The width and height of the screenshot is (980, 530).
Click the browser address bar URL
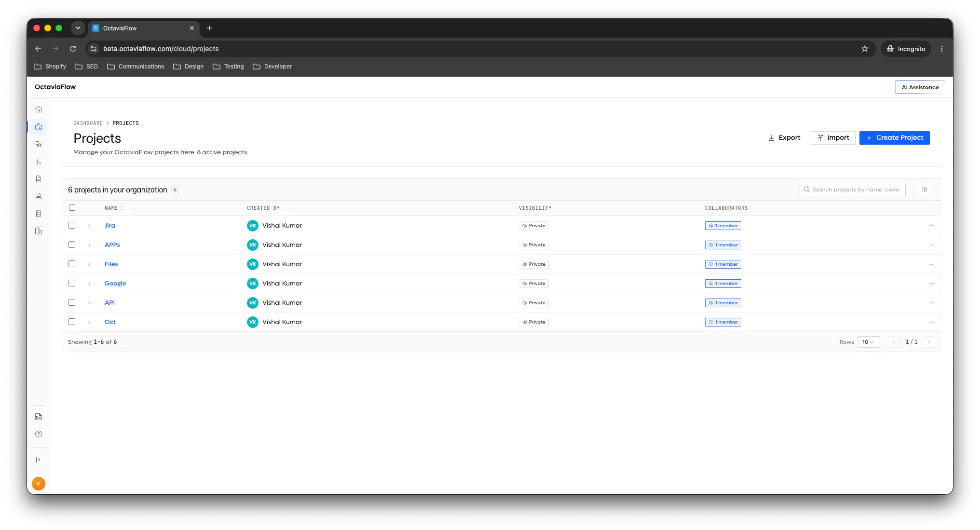(161, 49)
